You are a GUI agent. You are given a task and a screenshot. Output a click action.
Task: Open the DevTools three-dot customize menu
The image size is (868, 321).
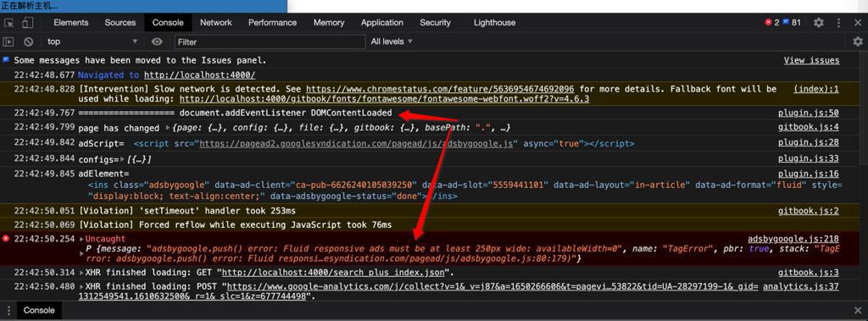coord(838,23)
